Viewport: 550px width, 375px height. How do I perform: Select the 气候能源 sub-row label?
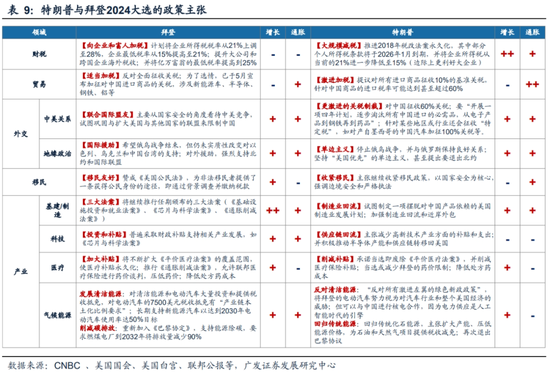point(58,315)
